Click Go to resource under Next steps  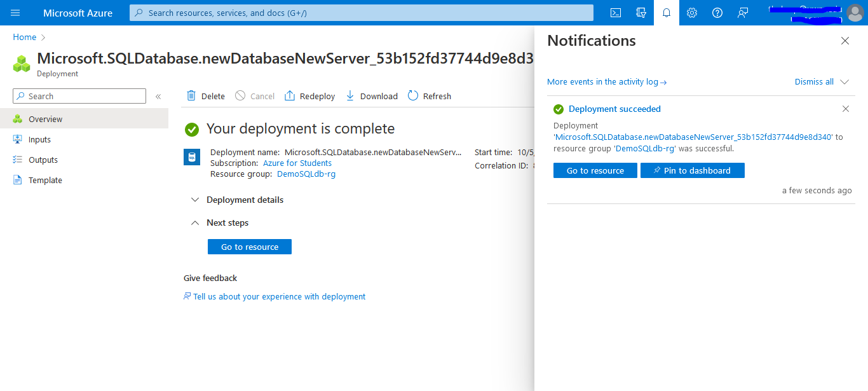pyautogui.click(x=250, y=247)
